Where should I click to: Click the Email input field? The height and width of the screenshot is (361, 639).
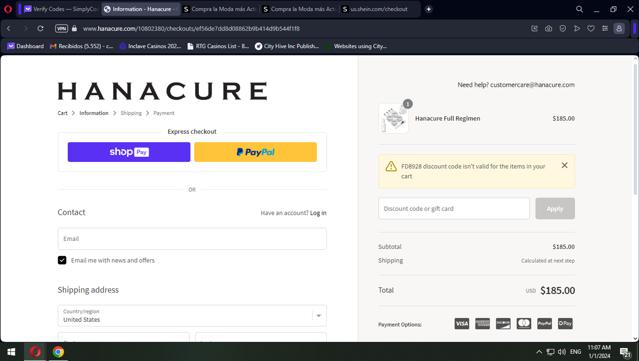(x=192, y=239)
